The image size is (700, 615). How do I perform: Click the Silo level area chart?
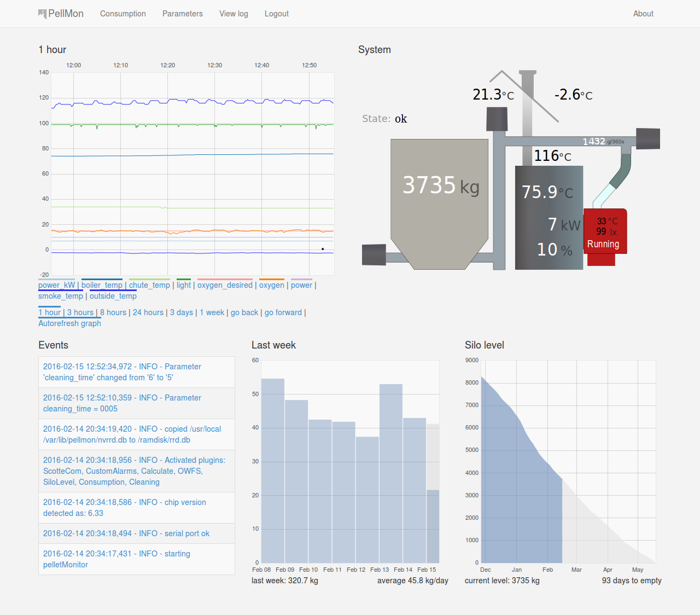568,461
